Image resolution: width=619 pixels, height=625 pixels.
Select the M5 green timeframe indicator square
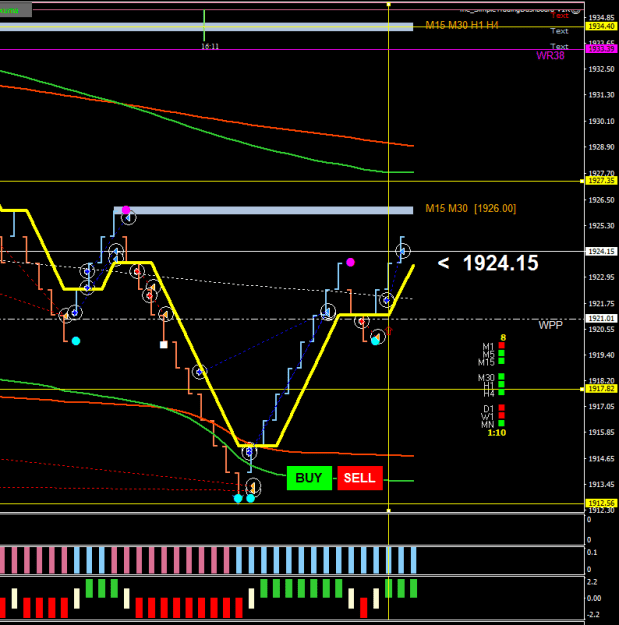pyautogui.click(x=501, y=353)
